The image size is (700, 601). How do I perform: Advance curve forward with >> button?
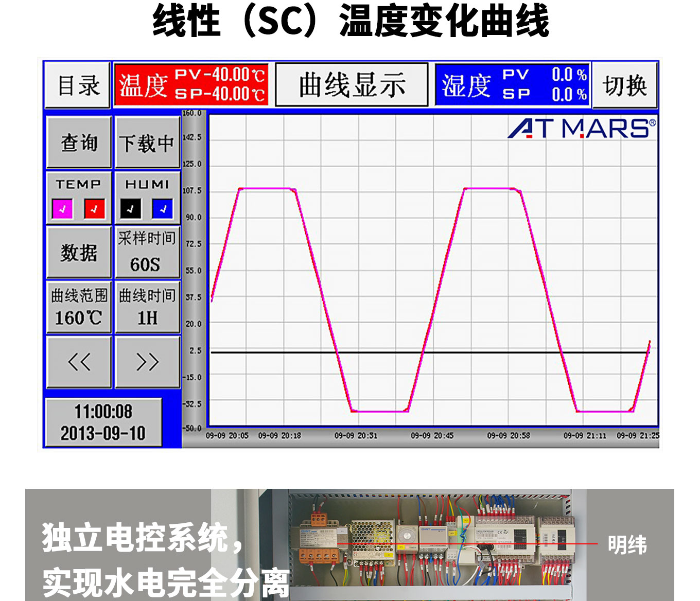tap(148, 362)
